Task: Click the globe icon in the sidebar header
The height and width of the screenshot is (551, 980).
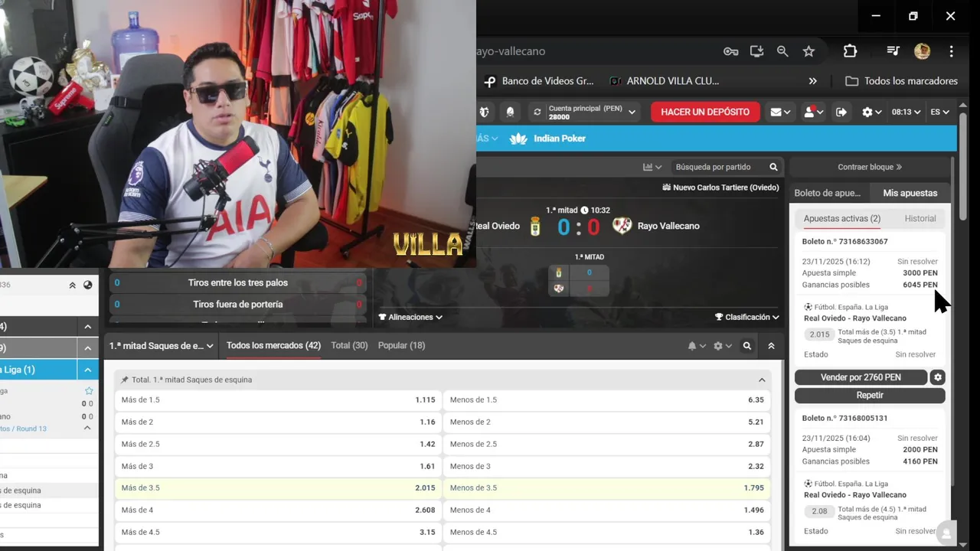Action: (87, 285)
